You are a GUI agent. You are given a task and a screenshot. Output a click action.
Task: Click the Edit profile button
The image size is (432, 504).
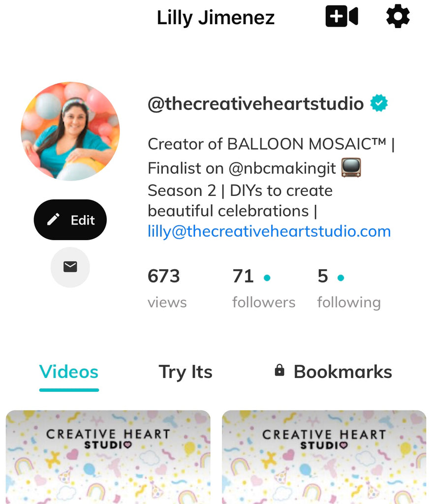click(x=70, y=220)
